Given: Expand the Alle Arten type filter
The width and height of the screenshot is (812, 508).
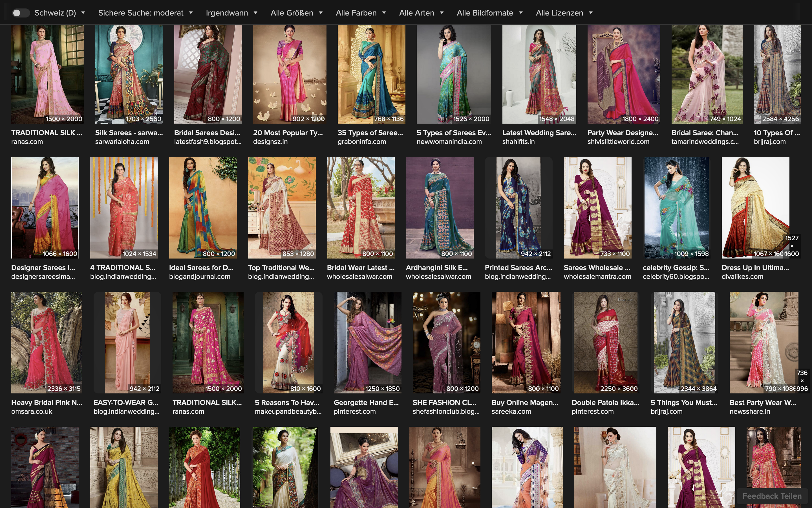Looking at the screenshot, I should coord(421,13).
